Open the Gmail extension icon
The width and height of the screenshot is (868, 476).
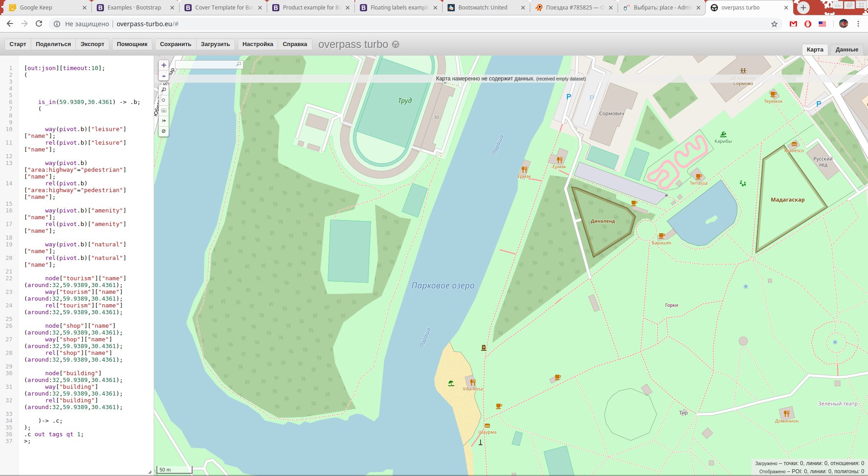(793, 24)
